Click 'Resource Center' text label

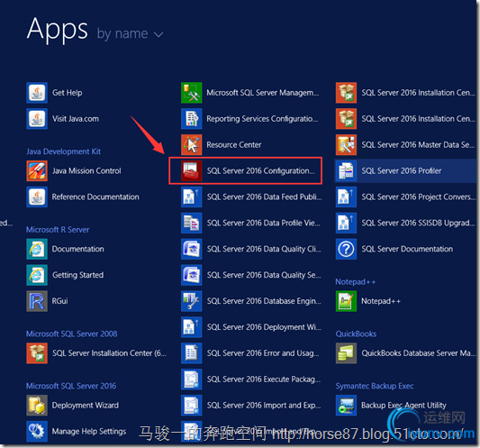tap(234, 144)
